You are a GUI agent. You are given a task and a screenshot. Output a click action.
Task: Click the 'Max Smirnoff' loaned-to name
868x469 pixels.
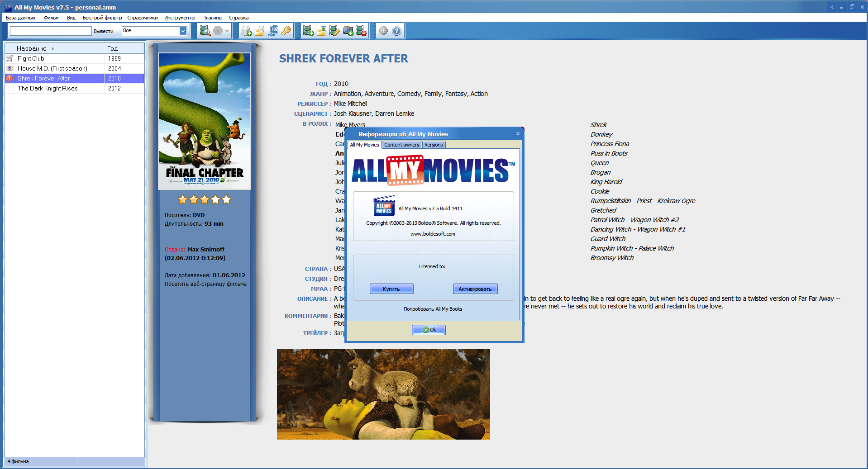click(206, 249)
